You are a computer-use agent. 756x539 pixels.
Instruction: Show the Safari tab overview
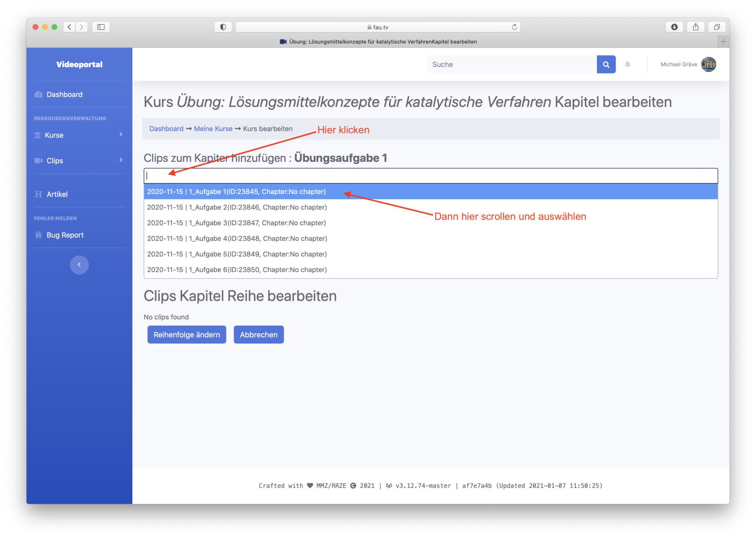click(x=717, y=27)
